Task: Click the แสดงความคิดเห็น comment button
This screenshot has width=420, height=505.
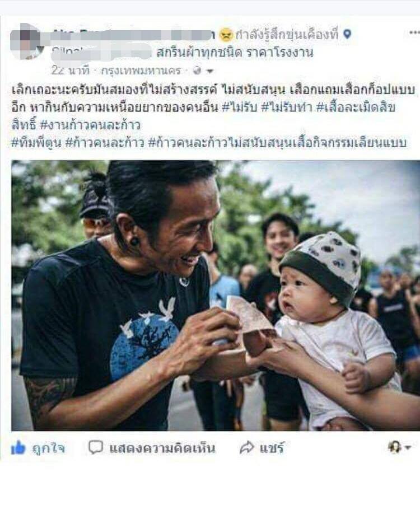Action: 162,448
